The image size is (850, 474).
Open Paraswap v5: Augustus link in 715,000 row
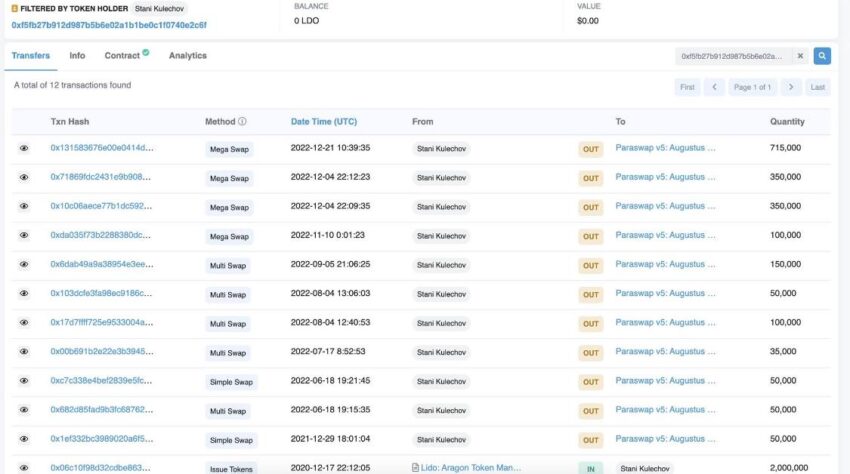[665, 148]
